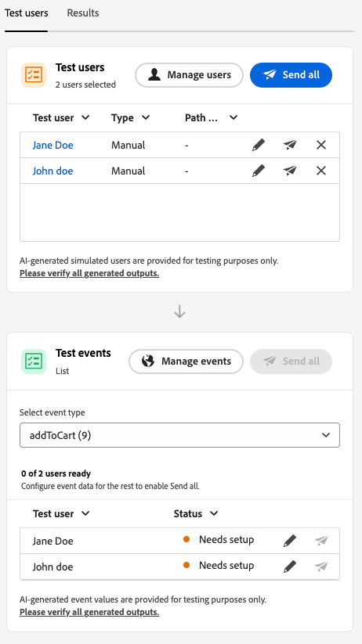Edit John doe in the Test users table
Image resolution: width=362 pixels, height=644 pixels.
click(x=259, y=171)
